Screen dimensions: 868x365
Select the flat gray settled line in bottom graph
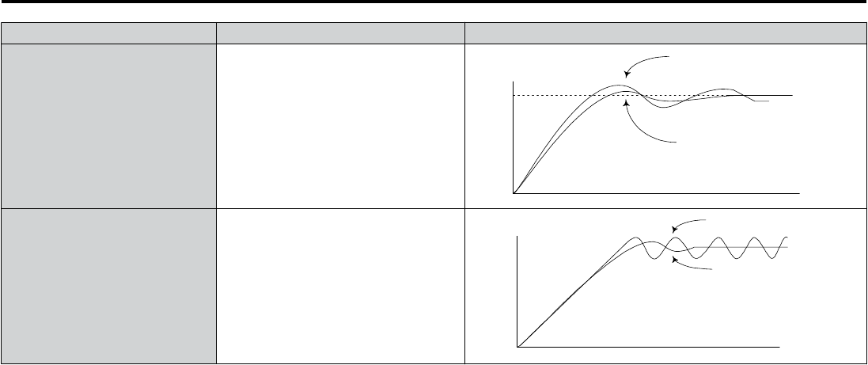click(x=741, y=247)
